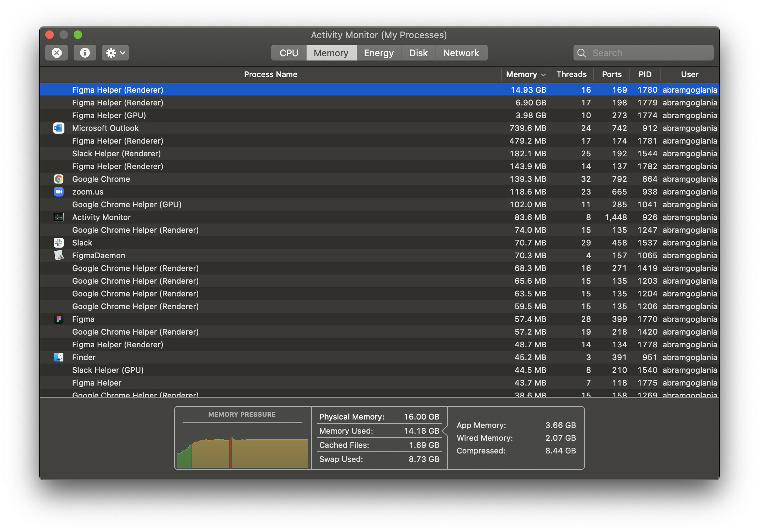Select the Figma Helper row with PID 1775
The image size is (759, 532).
pos(379,383)
